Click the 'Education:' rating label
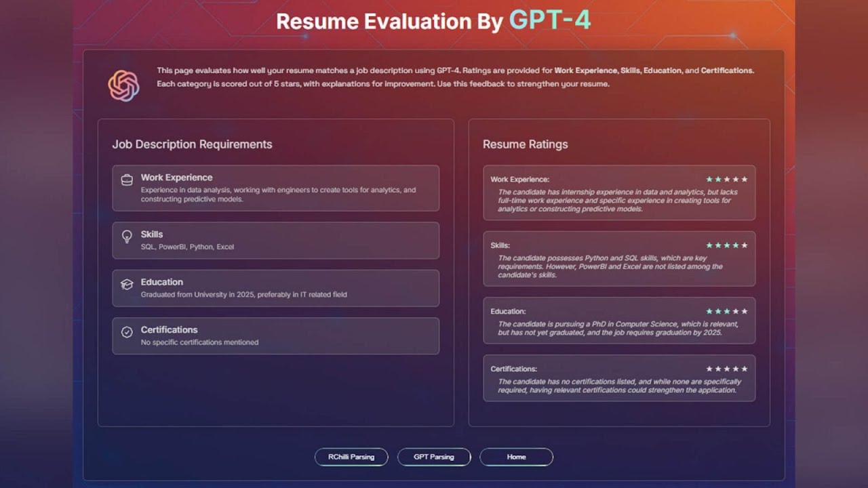868x488 pixels. [508, 311]
